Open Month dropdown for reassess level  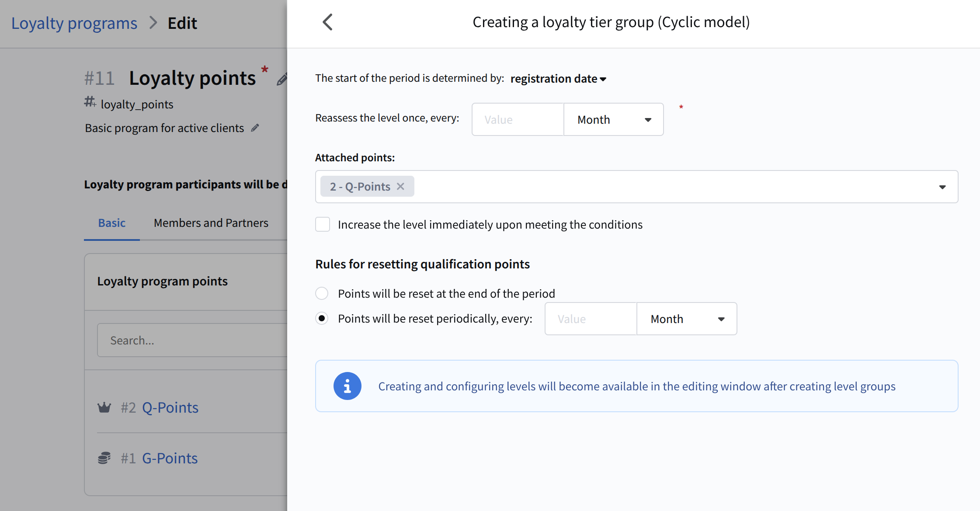click(x=613, y=119)
